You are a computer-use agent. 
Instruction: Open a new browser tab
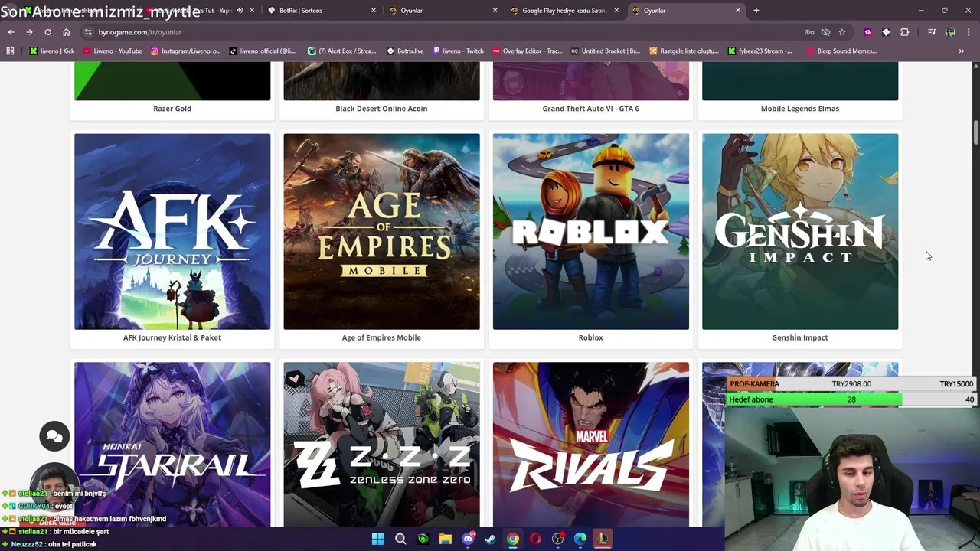[756, 11]
